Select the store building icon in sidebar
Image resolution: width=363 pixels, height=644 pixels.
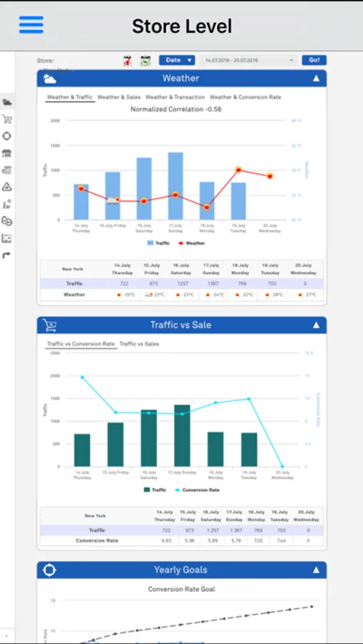pos(7,153)
